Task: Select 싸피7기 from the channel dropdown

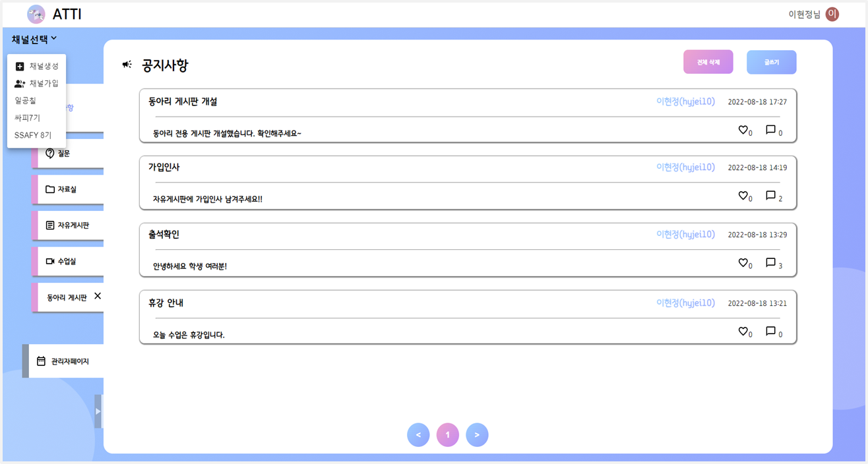Action: tap(28, 118)
